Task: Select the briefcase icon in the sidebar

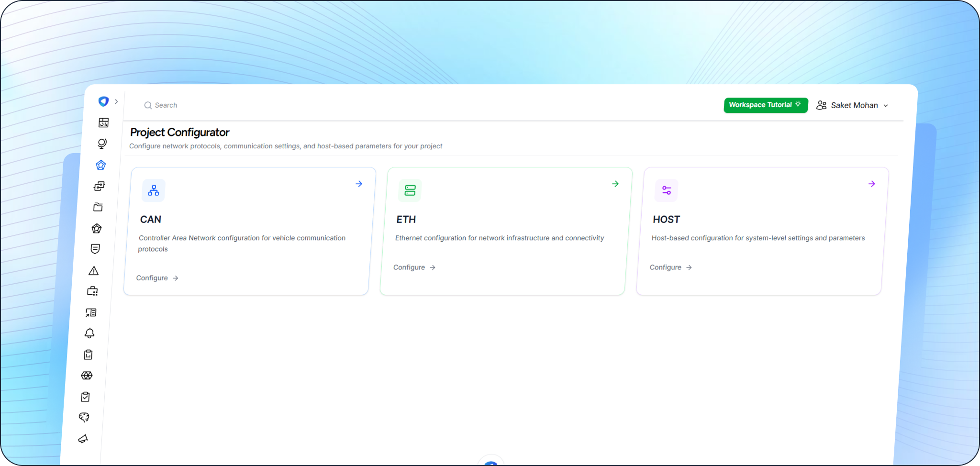Action: coord(92,291)
